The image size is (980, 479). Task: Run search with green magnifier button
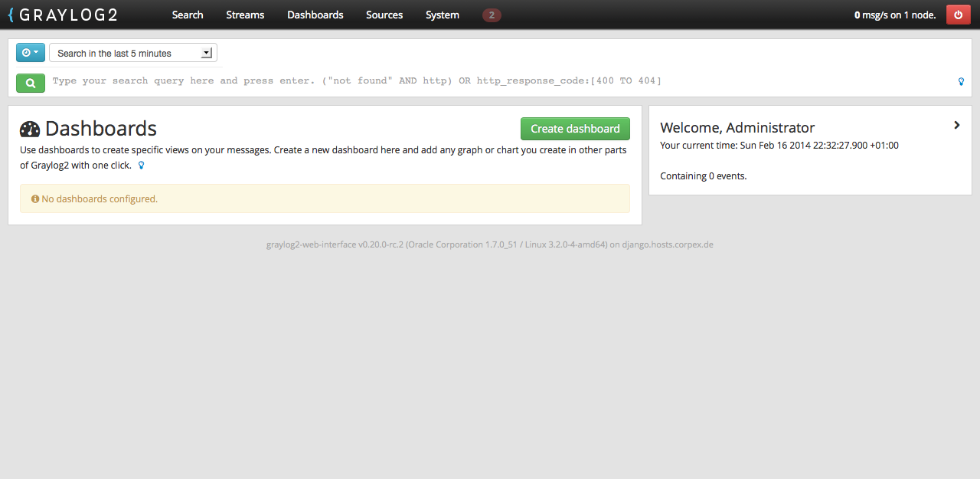point(31,83)
